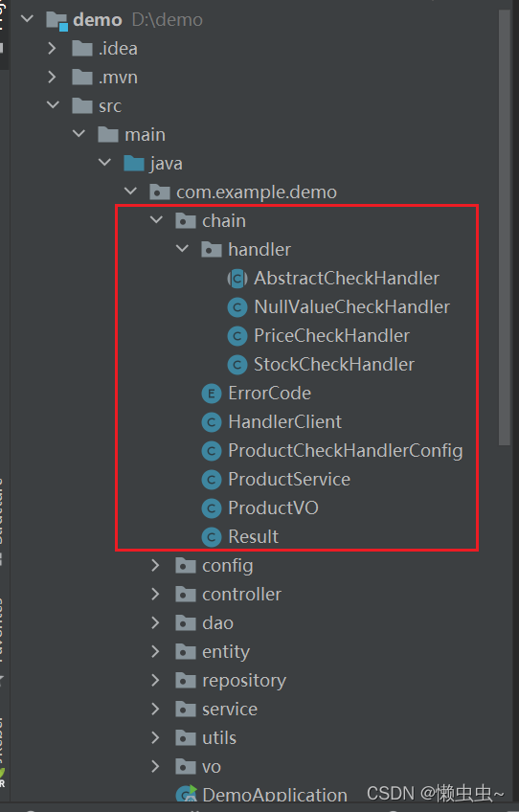Viewport: 519px width, 812px height.
Task: Click the entity package icon
Action: 186,652
